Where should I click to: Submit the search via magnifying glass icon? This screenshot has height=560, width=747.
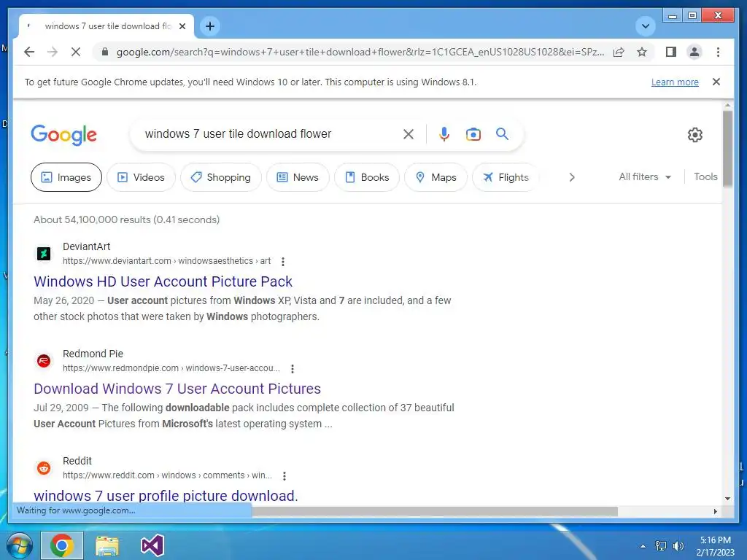[502, 134]
